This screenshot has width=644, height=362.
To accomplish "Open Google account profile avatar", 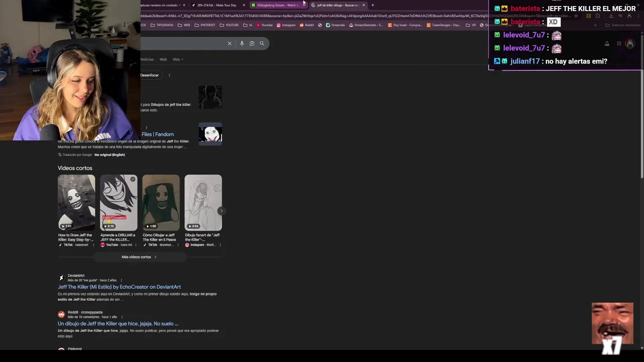I will click(630, 44).
